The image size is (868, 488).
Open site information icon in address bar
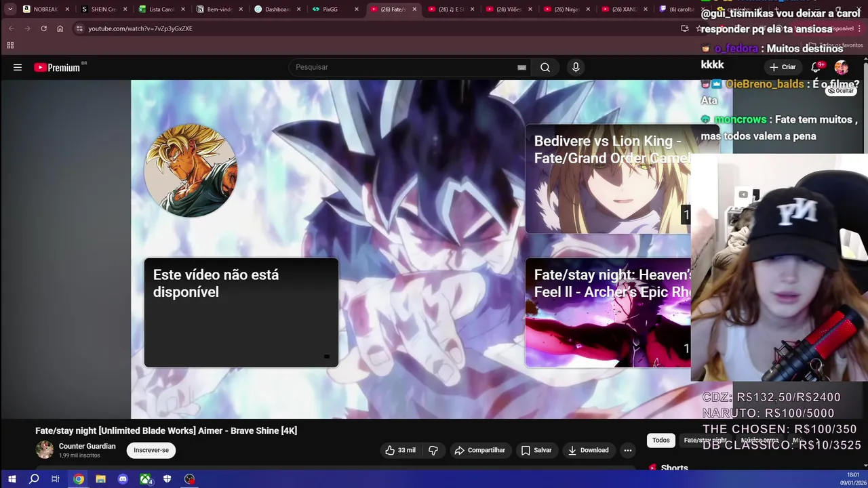point(79,28)
